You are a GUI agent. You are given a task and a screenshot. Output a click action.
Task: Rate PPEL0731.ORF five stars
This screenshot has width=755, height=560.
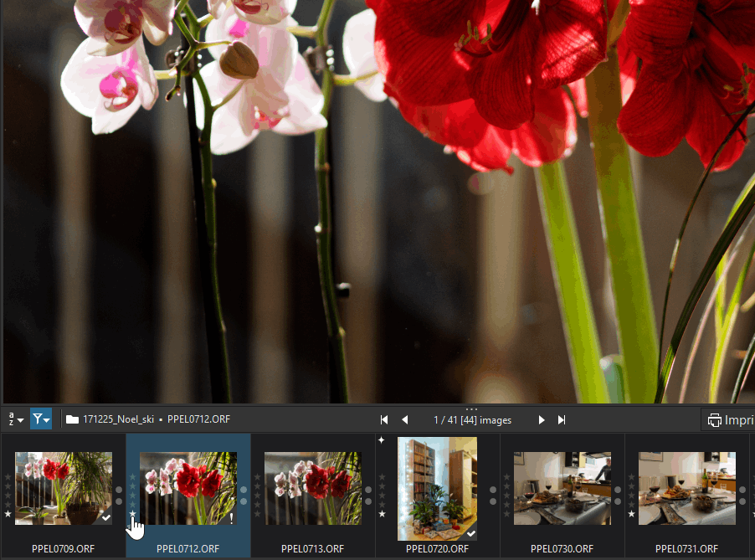[631, 477]
